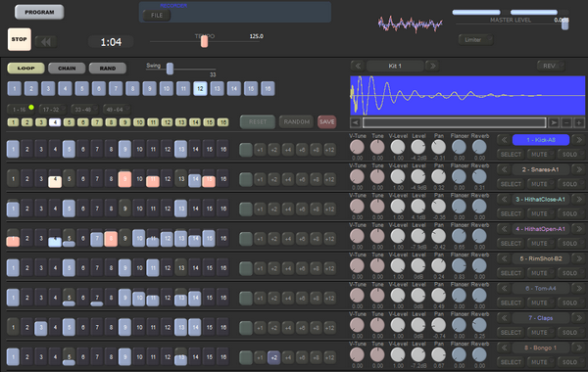Select step range 17-32
The height and width of the screenshot is (372, 588).
click(53, 110)
